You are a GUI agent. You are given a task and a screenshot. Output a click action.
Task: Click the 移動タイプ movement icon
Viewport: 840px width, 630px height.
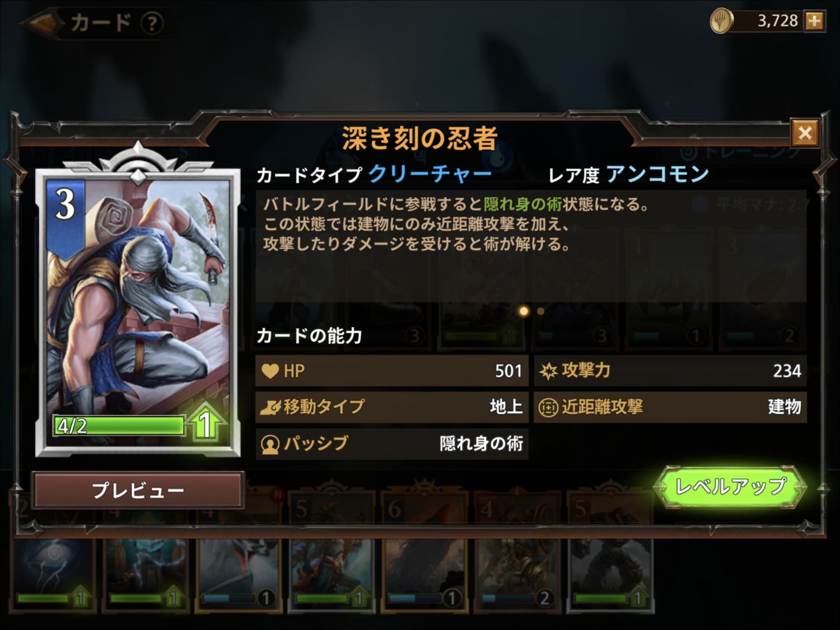click(270, 407)
